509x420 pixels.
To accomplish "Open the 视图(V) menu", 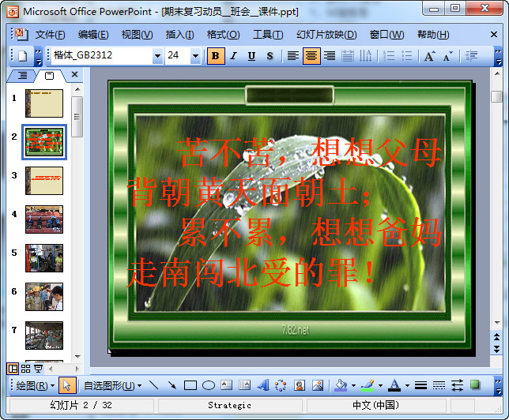I will tap(137, 35).
